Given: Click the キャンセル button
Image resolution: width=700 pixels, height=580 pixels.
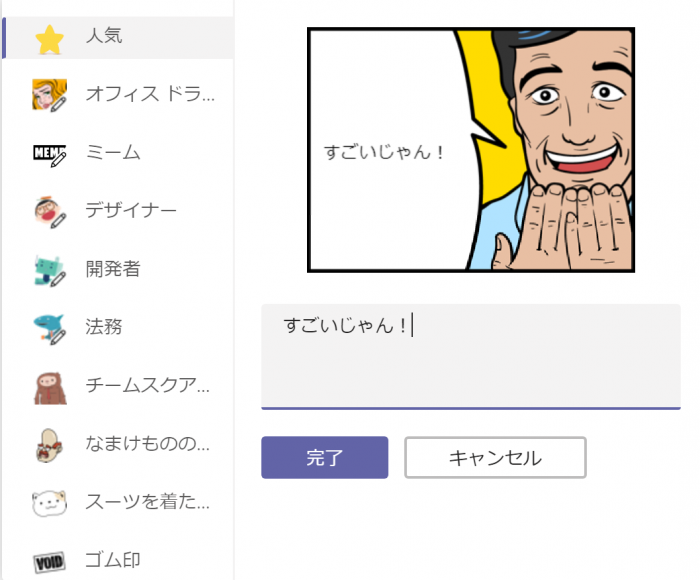Looking at the screenshot, I should point(495,457).
